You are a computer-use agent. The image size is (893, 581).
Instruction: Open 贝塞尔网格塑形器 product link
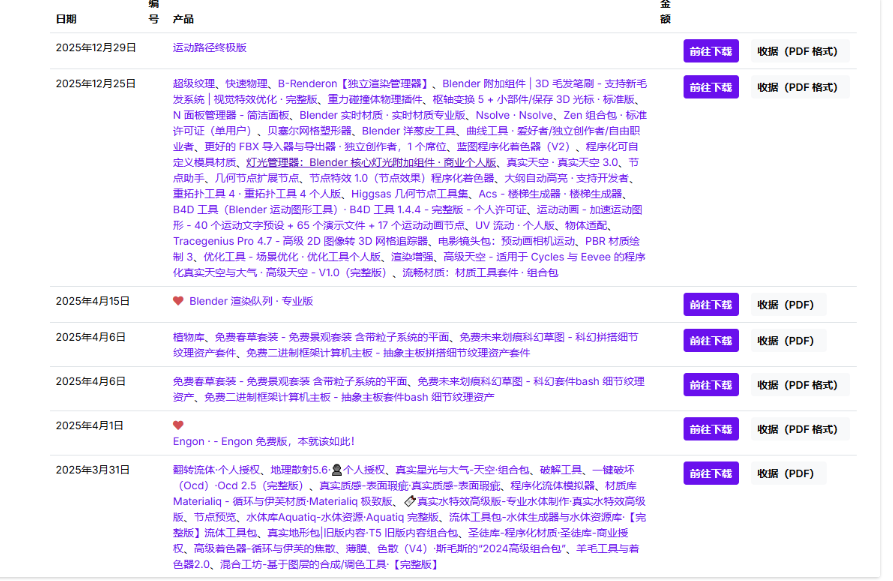309,131
